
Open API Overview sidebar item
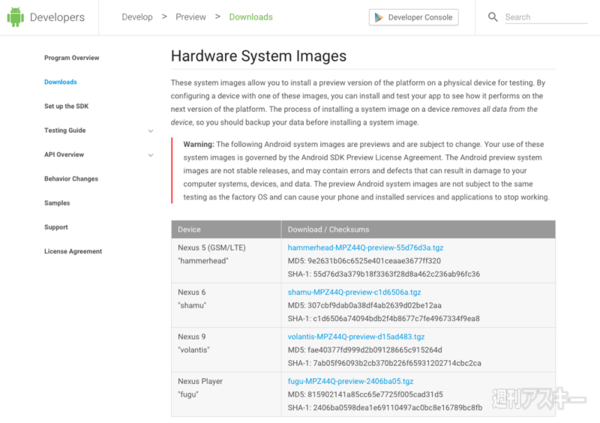[x=64, y=154]
